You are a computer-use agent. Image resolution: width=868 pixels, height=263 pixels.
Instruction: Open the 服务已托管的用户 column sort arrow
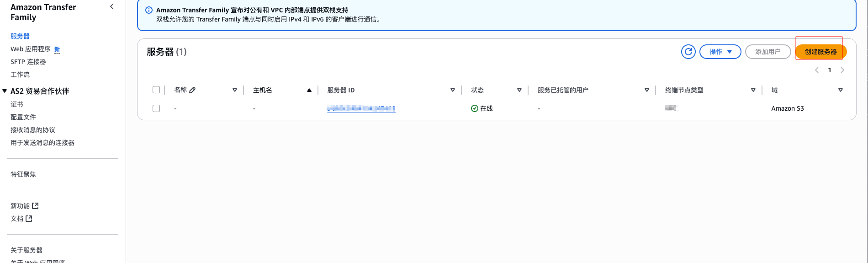(647, 90)
